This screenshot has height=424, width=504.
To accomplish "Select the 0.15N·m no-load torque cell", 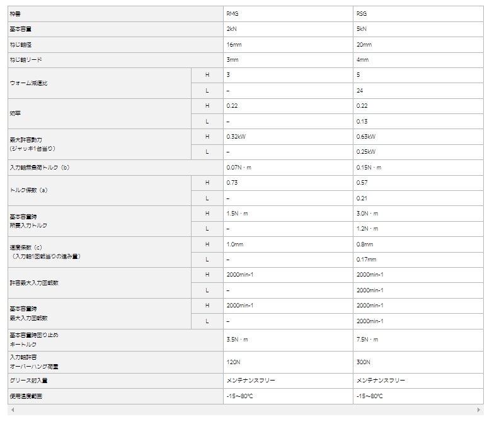I will [369, 168].
